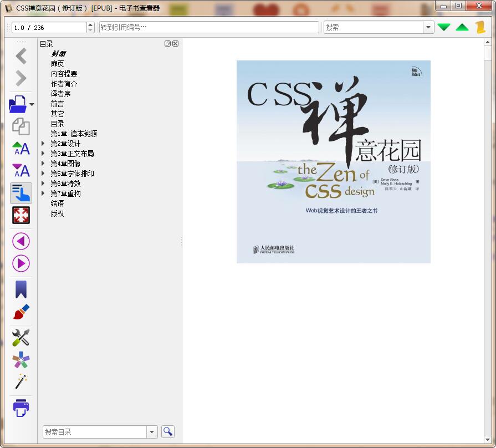Click the scroll down arrow of the page scrollbar
Viewport: 496px width, 448px height.
pos(488,440)
